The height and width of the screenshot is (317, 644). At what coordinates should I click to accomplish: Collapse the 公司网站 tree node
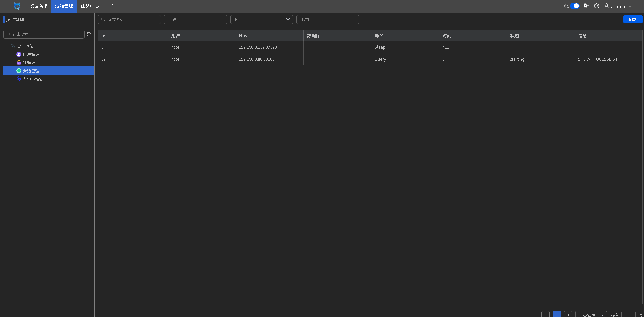pyautogui.click(x=7, y=46)
